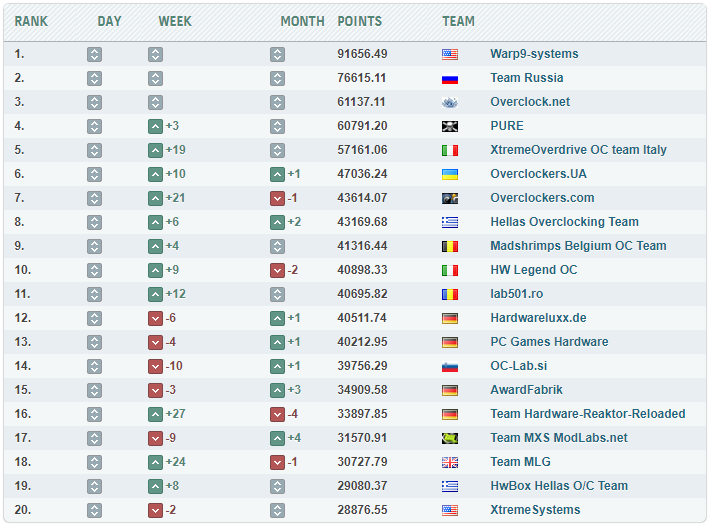Open the XtremeOverdrive OC team Italy link
711x527 pixels.
pyautogui.click(x=578, y=150)
